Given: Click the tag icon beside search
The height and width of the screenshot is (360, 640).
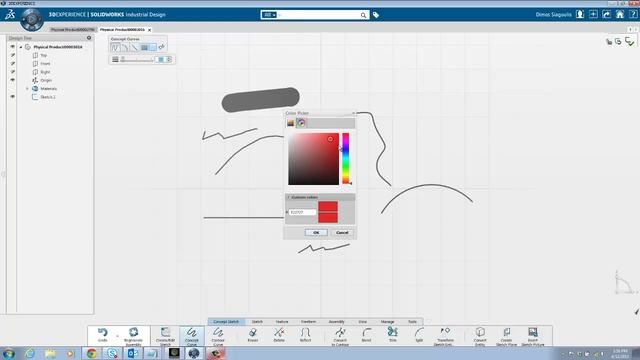Looking at the screenshot, I should [376, 15].
